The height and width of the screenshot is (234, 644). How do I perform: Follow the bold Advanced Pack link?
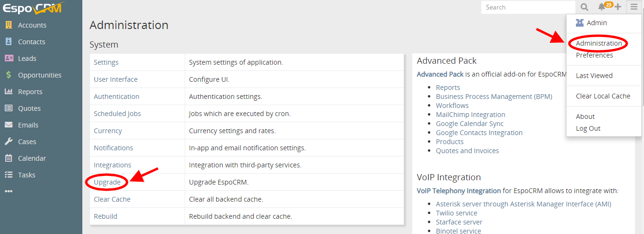[440, 74]
